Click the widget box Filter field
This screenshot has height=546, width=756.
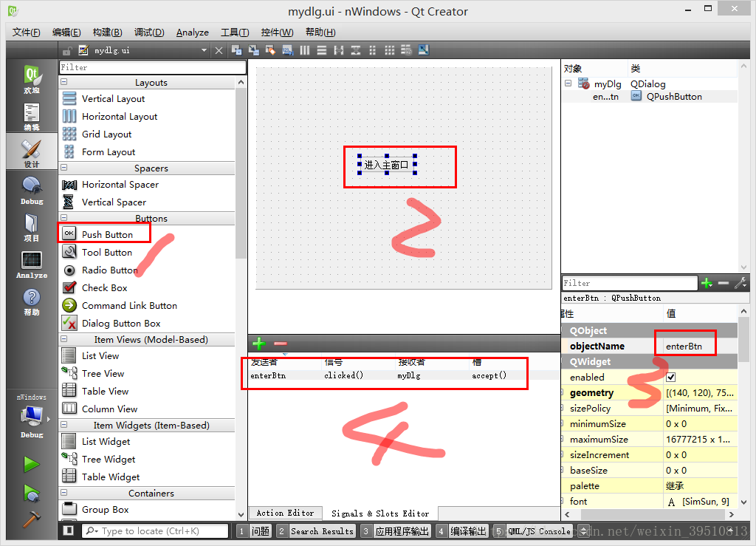tap(152, 67)
